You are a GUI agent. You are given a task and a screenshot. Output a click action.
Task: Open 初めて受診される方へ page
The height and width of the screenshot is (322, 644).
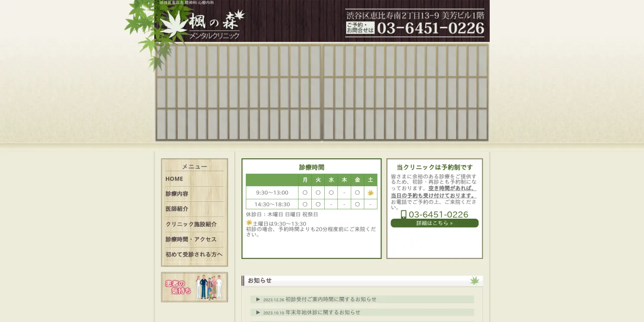point(193,254)
